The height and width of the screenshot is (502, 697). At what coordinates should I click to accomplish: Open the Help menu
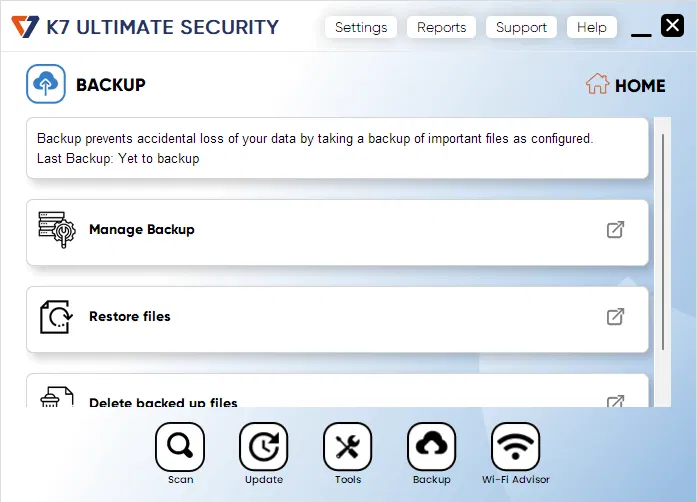(x=591, y=27)
